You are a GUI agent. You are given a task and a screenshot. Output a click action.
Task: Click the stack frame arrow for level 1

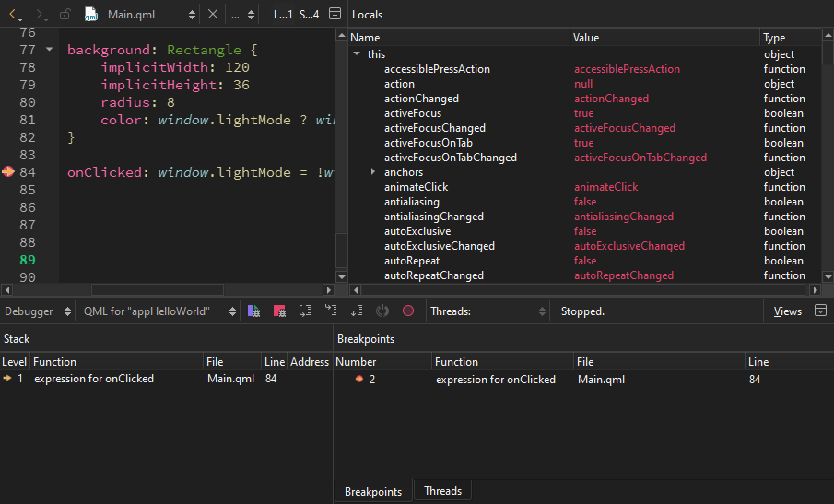coord(7,378)
